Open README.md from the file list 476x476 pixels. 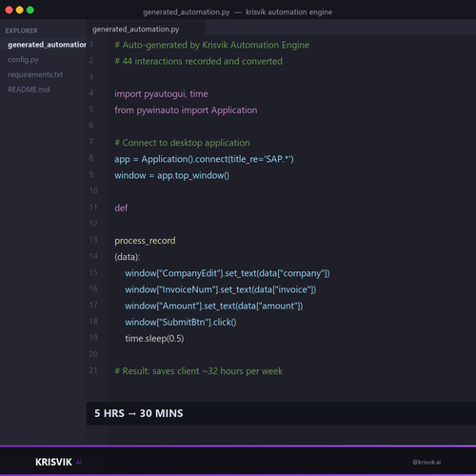click(x=29, y=89)
